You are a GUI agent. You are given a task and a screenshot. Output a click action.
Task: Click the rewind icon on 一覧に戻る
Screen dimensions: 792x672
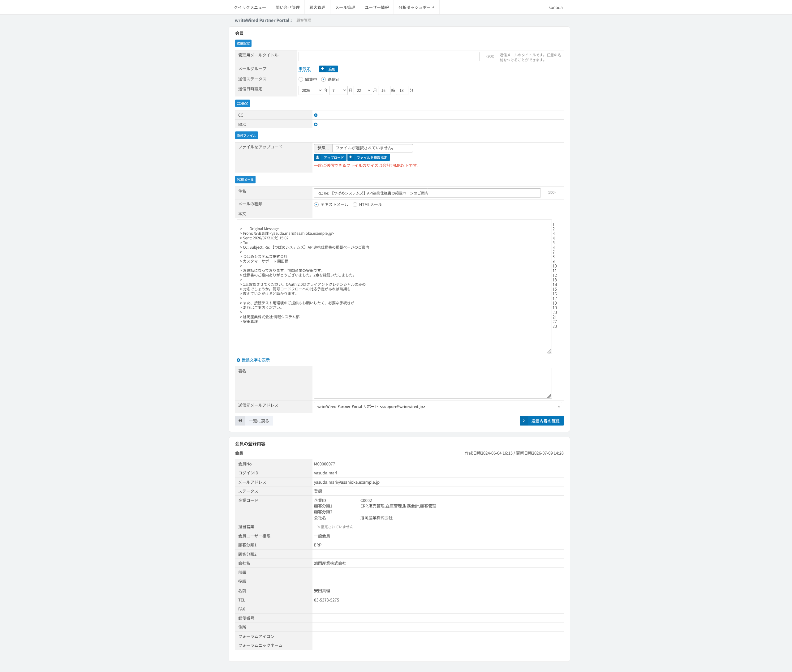pyautogui.click(x=240, y=421)
